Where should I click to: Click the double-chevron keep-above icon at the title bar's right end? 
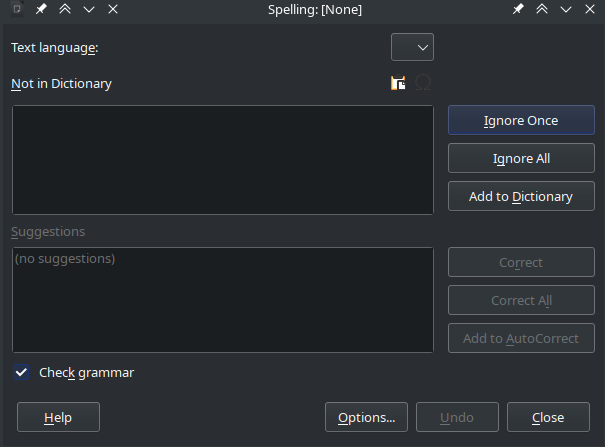[542, 9]
